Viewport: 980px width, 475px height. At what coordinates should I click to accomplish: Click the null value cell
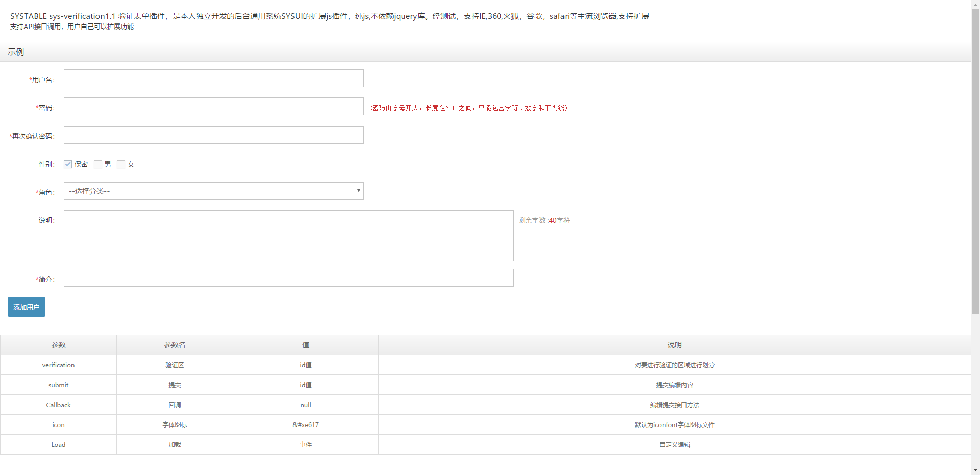306,405
